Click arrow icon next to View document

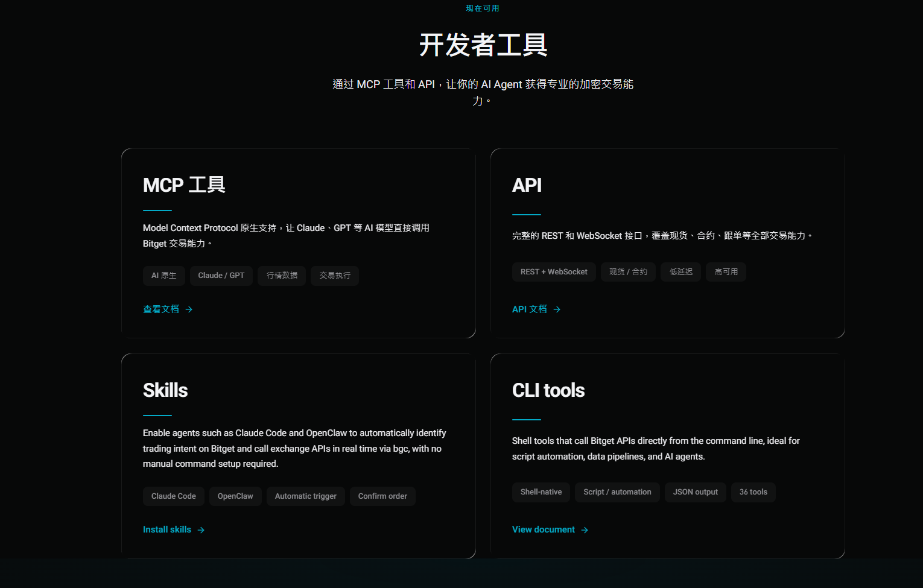pyautogui.click(x=585, y=530)
